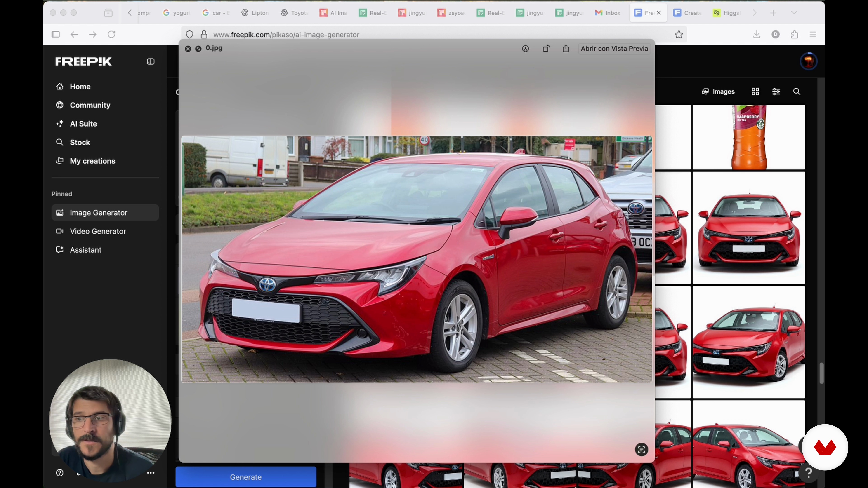Go back with the browser back arrow
The height and width of the screenshot is (488, 868).
click(74, 34)
